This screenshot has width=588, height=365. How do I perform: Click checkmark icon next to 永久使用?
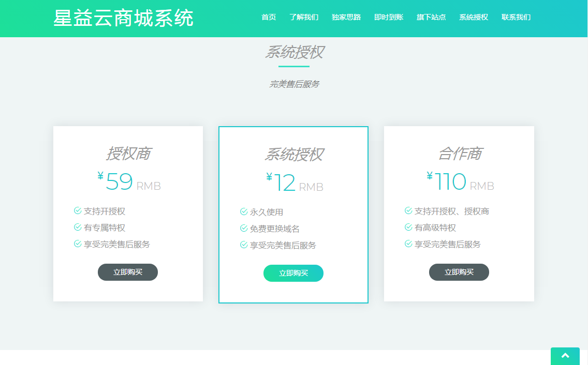(x=244, y=211)
